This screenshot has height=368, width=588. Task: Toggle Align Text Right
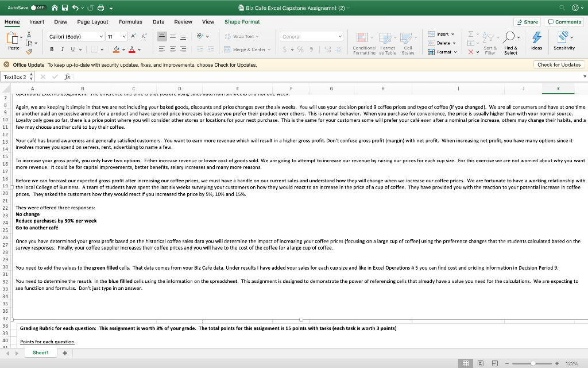click(x=183, y=49)
